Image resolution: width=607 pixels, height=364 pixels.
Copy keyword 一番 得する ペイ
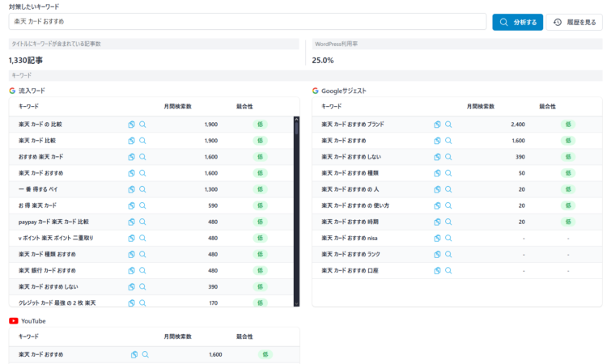click(x=132, y=189)
